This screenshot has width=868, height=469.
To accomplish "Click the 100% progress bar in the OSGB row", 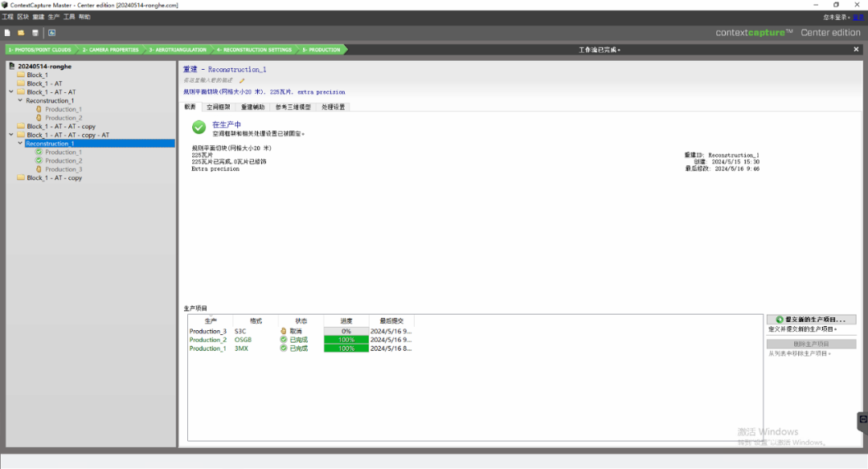I will click(x=346, y=340).
